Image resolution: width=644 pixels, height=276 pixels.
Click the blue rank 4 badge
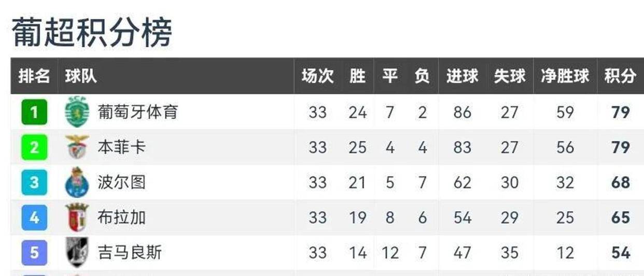pyautogui.click(x=34, y=217)
